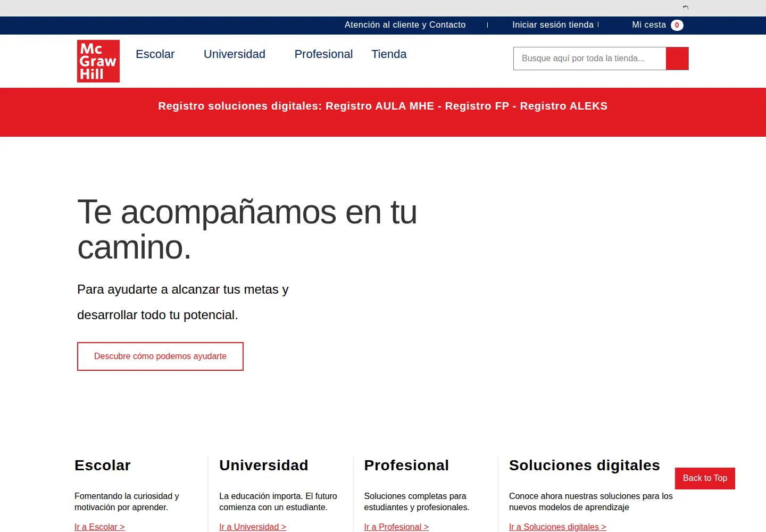Open Mi cesta shopping cart
Screen dimensions: 766x532
point(649,25)
